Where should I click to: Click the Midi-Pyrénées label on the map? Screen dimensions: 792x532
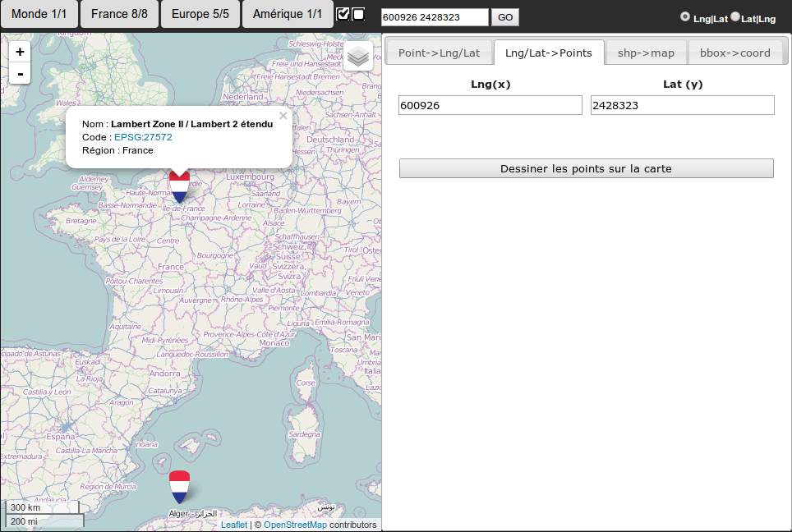click(x=164, y=341)
